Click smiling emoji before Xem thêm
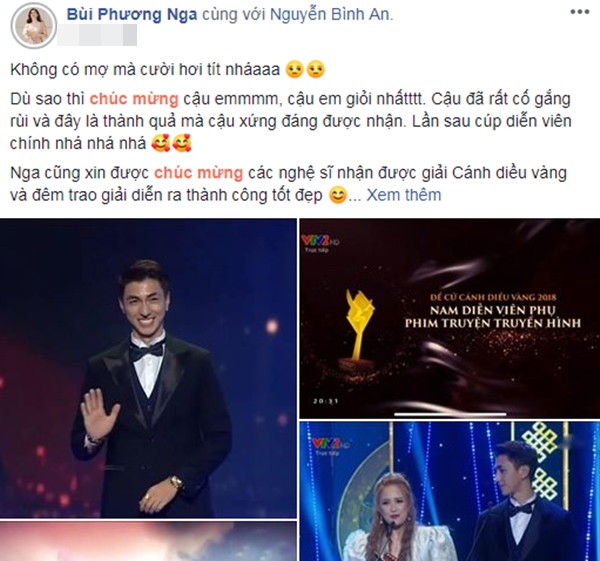The height and width of the screenshot is (561, 600). 338,195
